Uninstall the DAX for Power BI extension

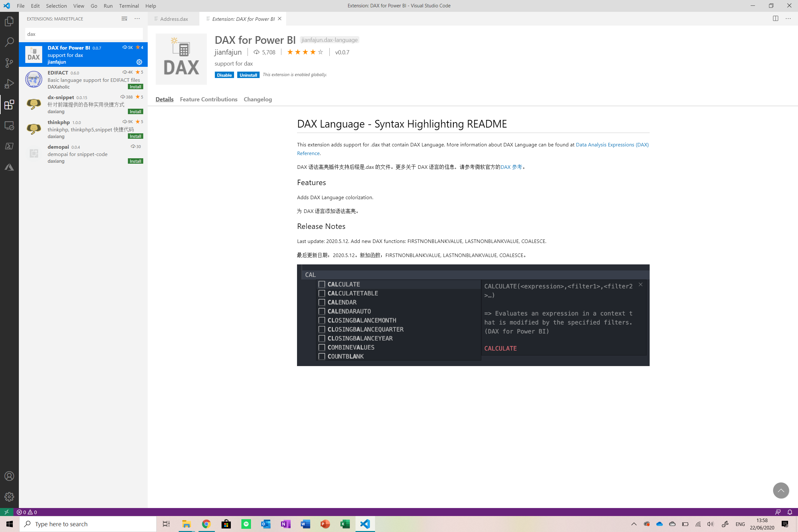(248, 75)
